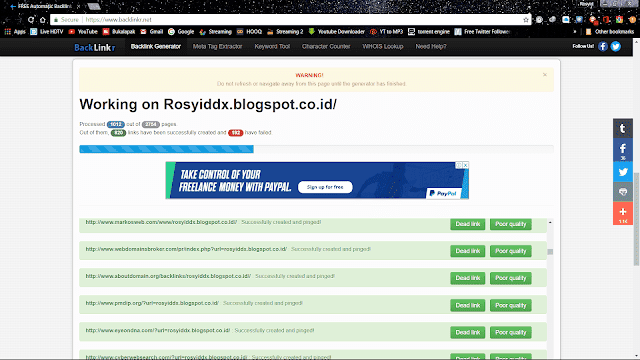Image resolution: width=640 pixels, height=360 pixels.
Task: Open the Need Help? page
Action: (x=431, y=47)
